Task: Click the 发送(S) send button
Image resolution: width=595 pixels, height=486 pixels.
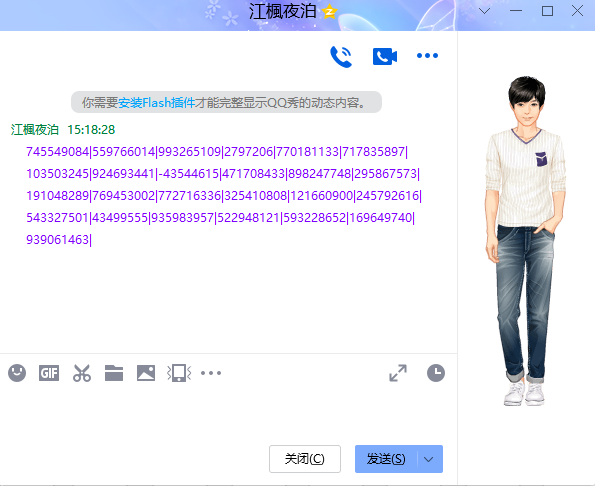Action: [386, 459]
